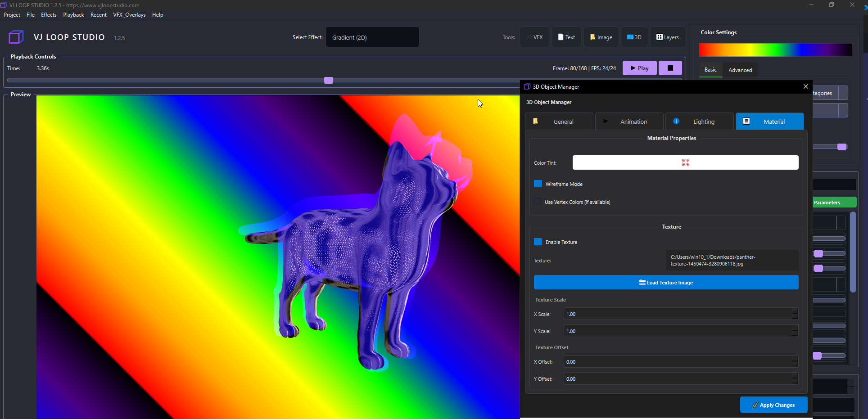
Task: Click the green Parameters button
Action: click(834, 203)
